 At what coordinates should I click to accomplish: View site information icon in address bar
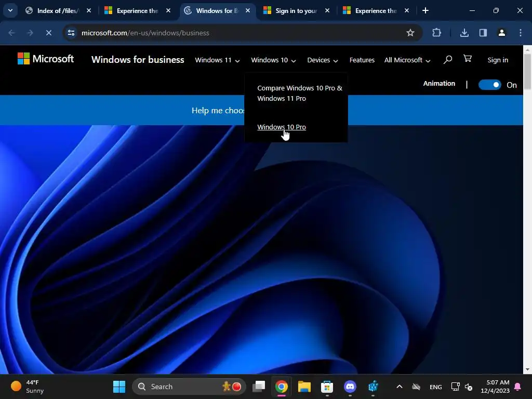point(71,33)
